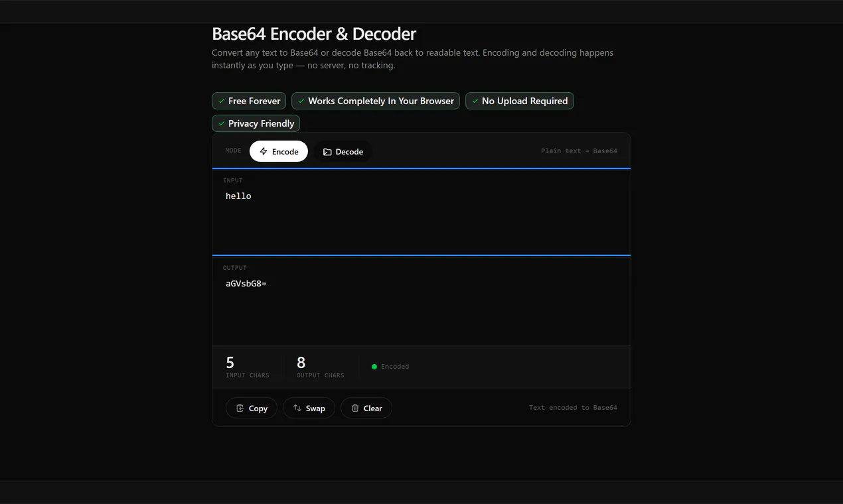Viewport: 843px width, 504px height.
Task: Click the No Upload Required badge
Action: tap(520, 101)
